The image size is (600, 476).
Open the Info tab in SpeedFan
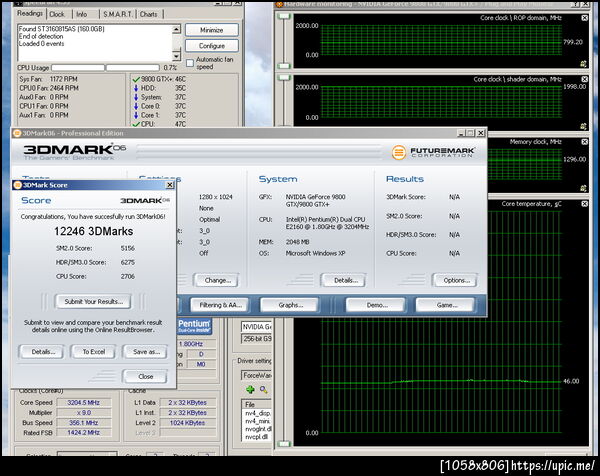tap(82, 14)
